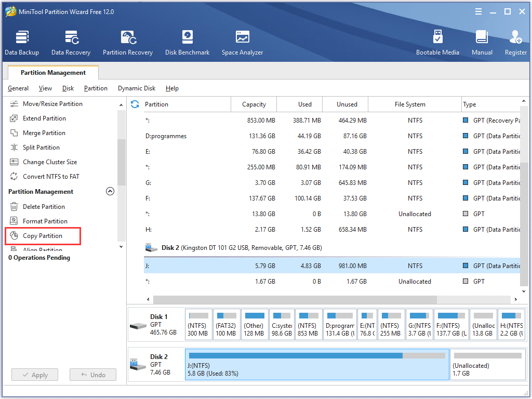Select Disk 2 Kingston header row
This screenshot has width=532, height=399.
(332, 248)
